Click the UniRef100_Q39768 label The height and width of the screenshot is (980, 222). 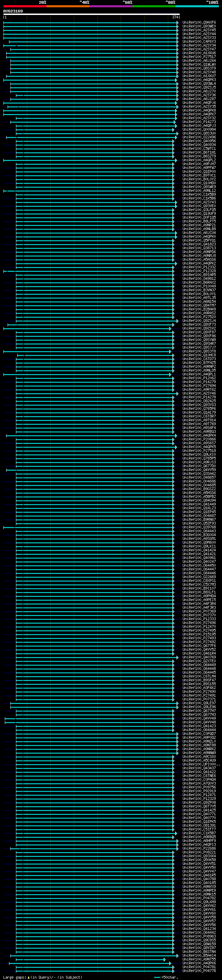click(199, 527)
